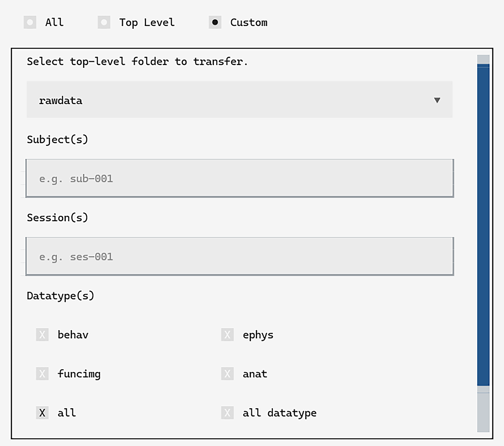504x446 pixels.
Task: Enable the behav datatype checkbox
Action: 42,335
